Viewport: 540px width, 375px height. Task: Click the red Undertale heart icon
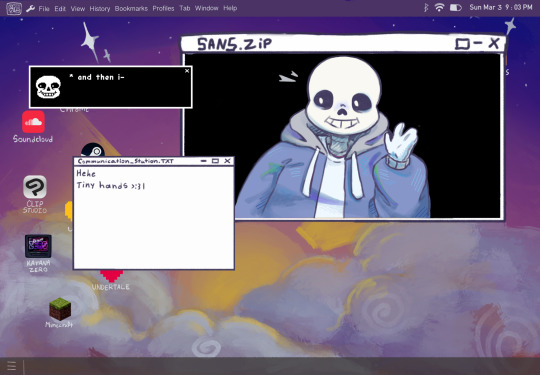112,276
